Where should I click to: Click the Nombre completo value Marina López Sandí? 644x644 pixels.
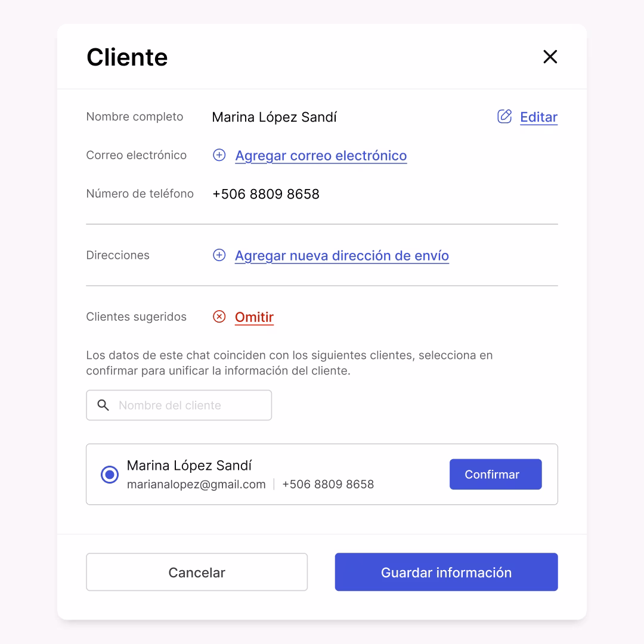(x=274, y=117)
